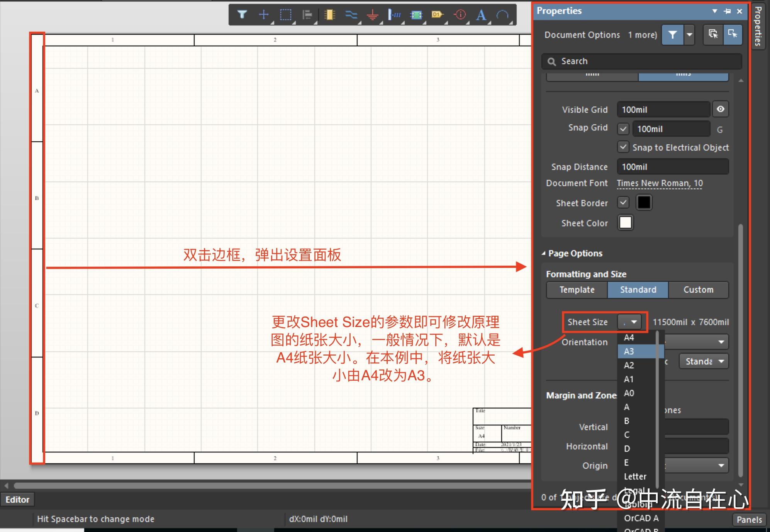Click the scroll-up arrow in Properties panel

741,80
